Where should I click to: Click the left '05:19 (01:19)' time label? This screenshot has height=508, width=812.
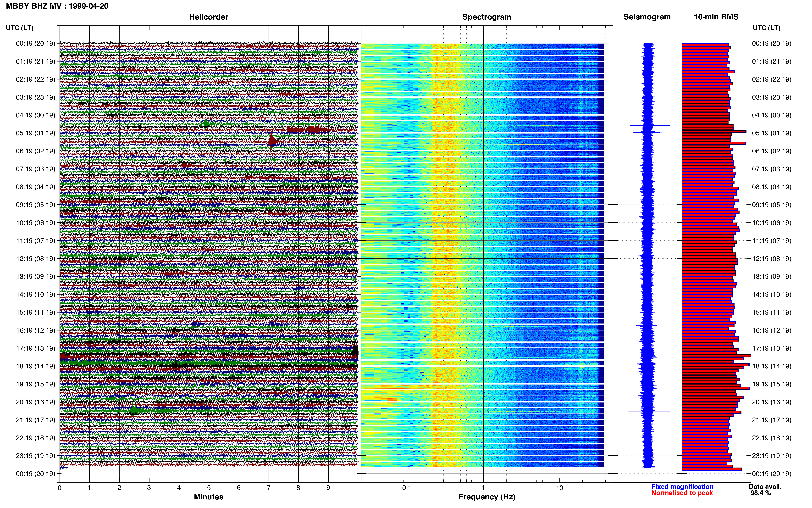(x=35, y=133)
